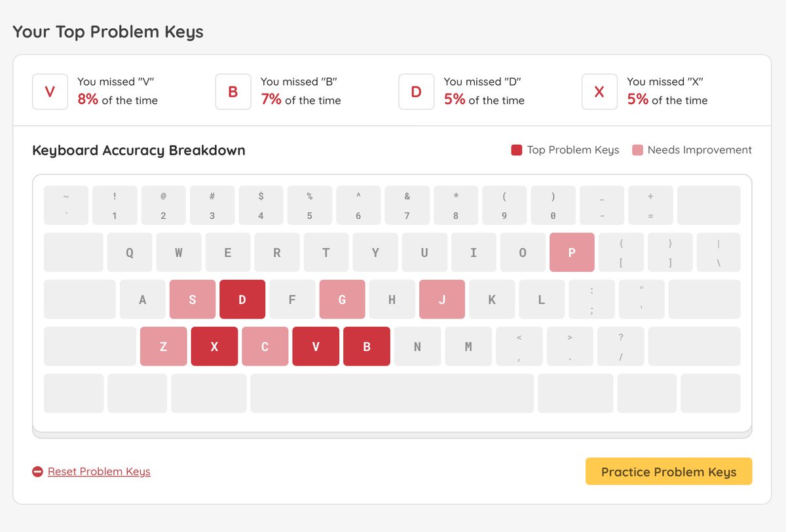
Task: Click the 0 / right parenthesis key
Action: [553, 205]
